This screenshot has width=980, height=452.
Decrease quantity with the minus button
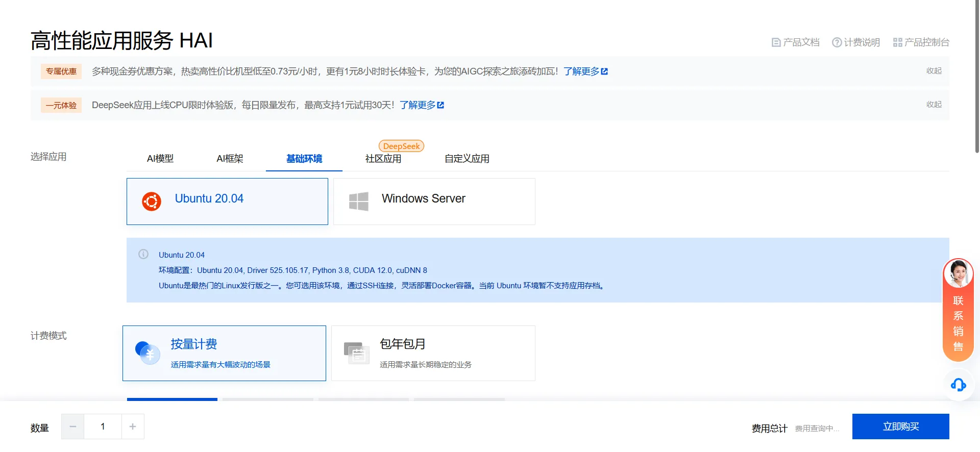click(x=73, y=426)
